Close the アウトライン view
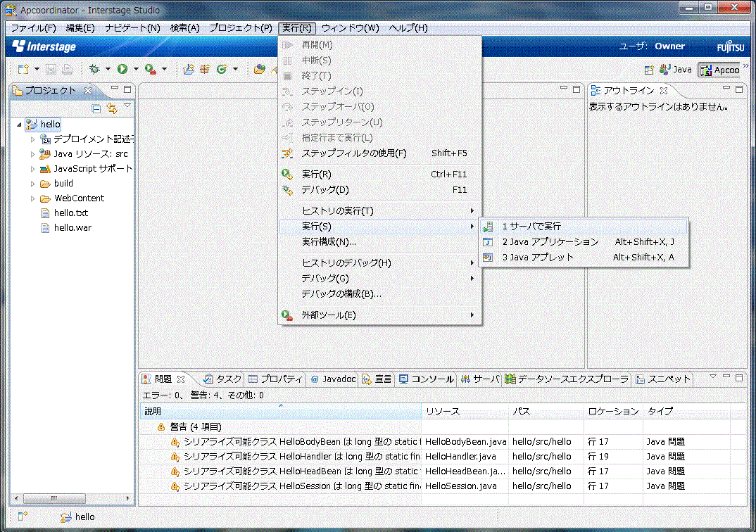Viewport: 756px width, 532px height. [x=664, y=91]
